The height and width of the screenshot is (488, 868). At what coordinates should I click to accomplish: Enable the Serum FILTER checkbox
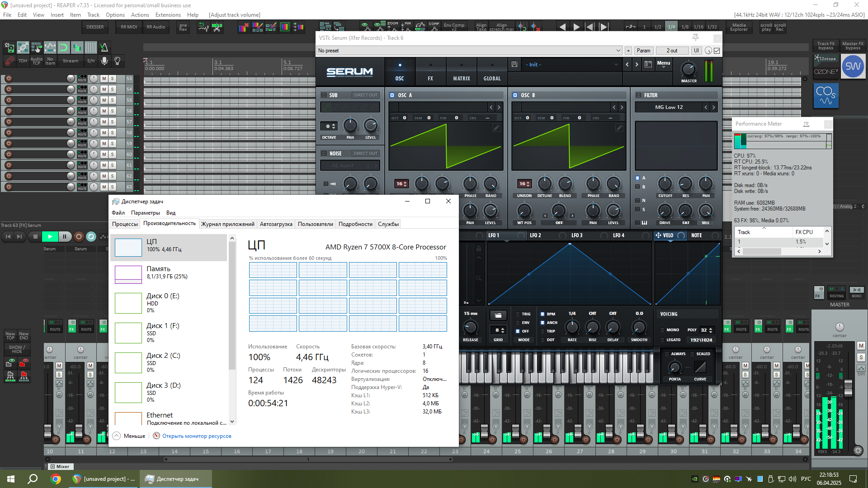[639, 95]
